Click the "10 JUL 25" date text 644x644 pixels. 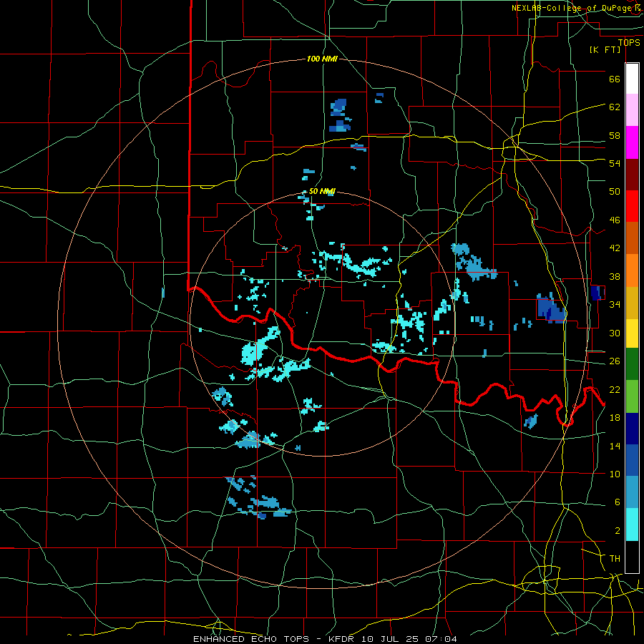[x=391, y=639]
